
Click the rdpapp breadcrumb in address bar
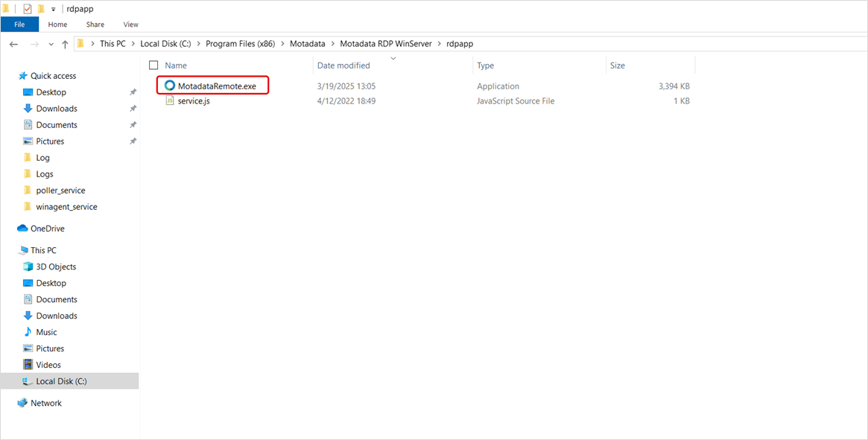[460, 44]
